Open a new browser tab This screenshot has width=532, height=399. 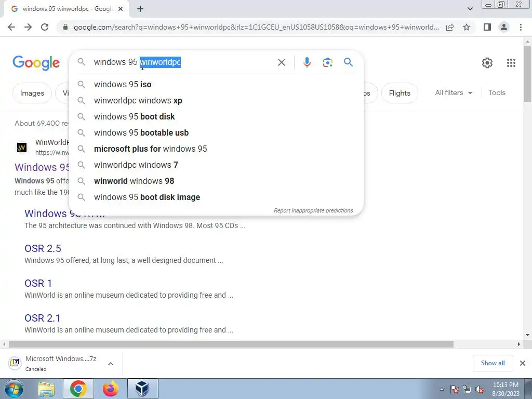coord(140,9)
